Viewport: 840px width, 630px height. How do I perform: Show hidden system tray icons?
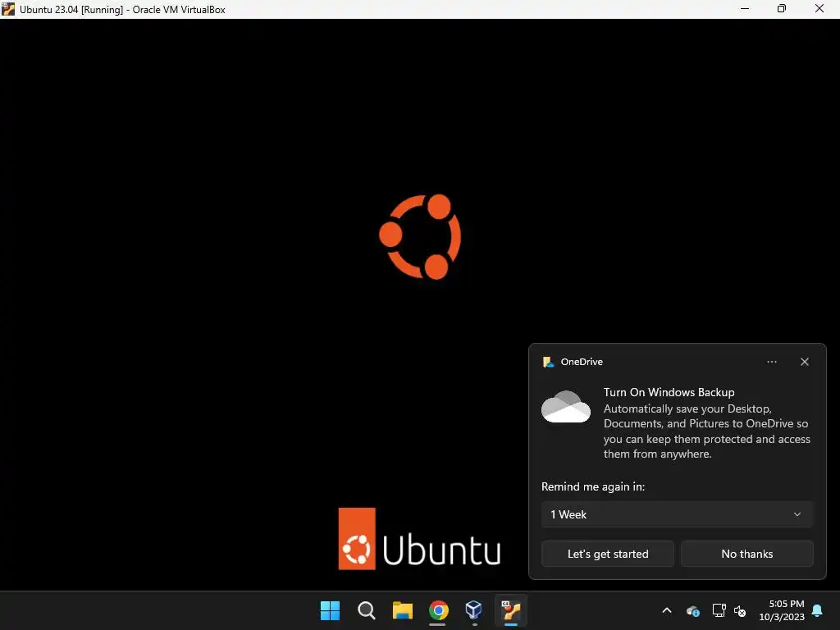[667, 610]
